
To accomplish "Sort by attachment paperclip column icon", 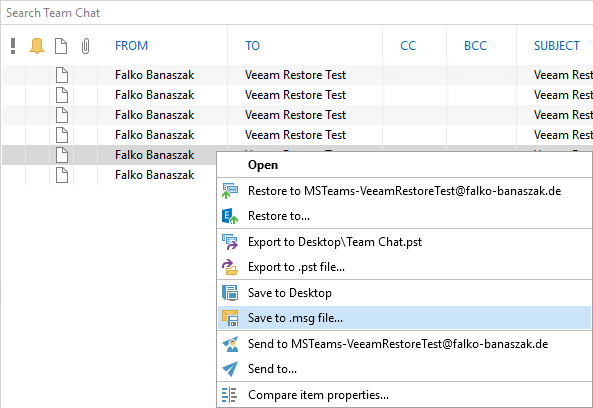I will tap(85, 46).
